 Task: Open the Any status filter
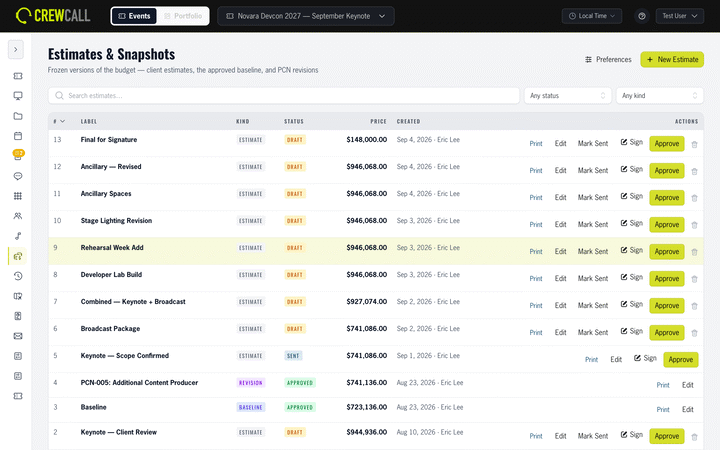coord(568,96)
